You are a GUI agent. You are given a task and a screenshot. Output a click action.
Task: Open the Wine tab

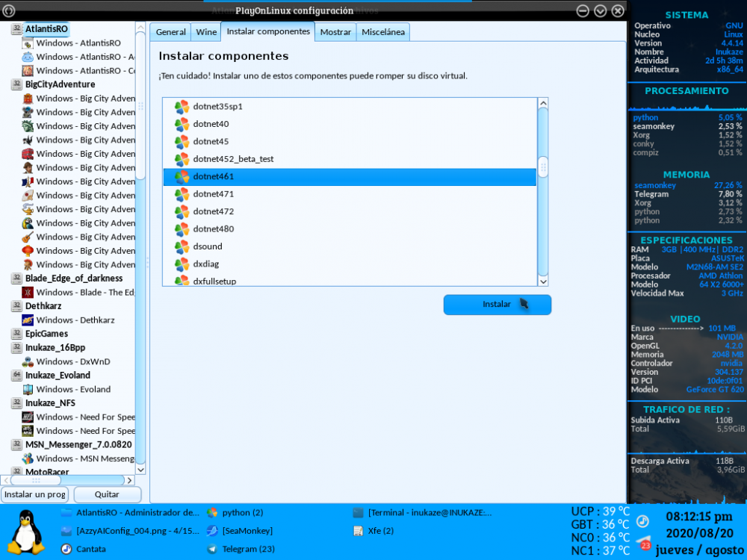(205, 32)
